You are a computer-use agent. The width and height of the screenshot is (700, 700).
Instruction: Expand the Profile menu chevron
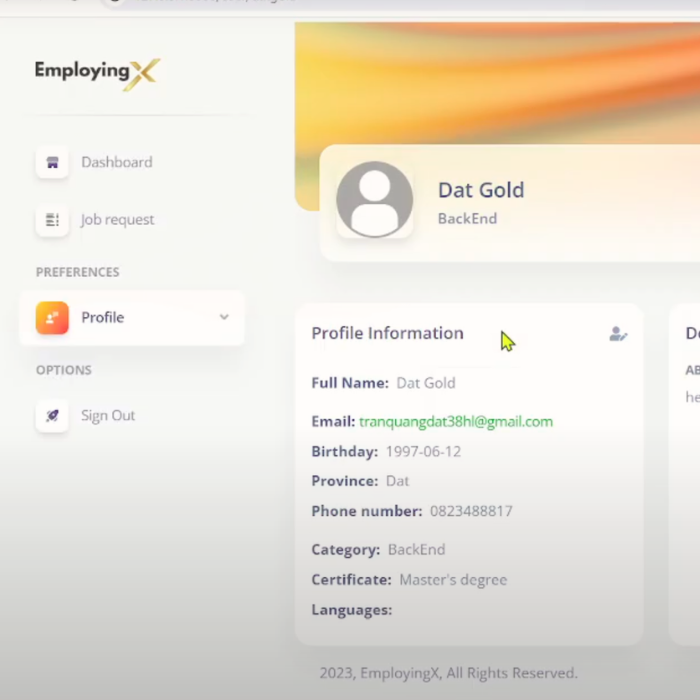pyautogui.click(x=224, y=317)
